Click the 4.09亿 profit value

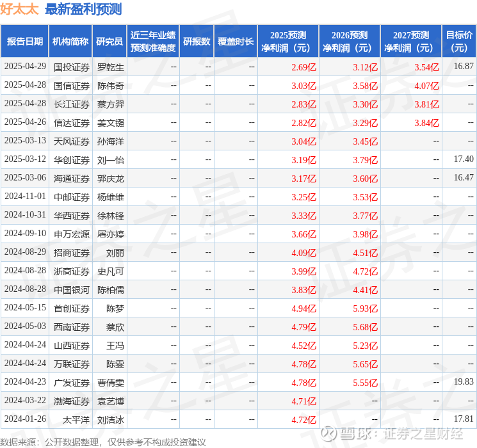click(x=304, y=253)
